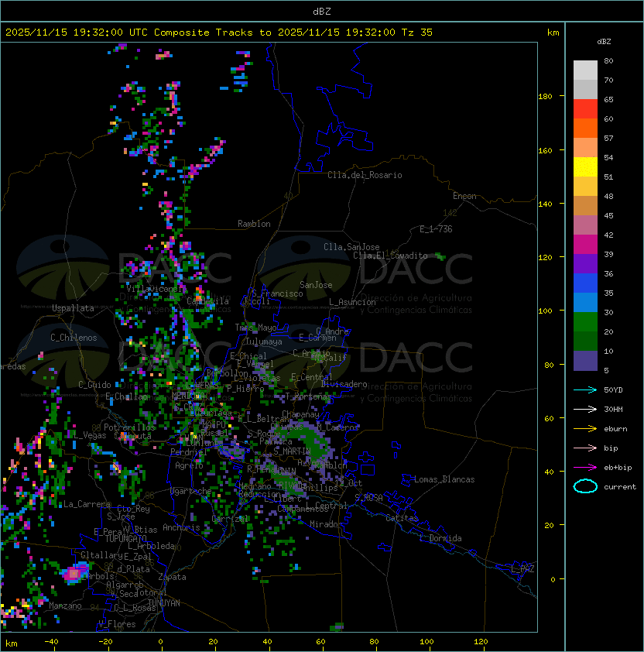Screen dimensions: 644x652
Task: Click the '140' tick on vertical axis
Action: coord(545,204)
